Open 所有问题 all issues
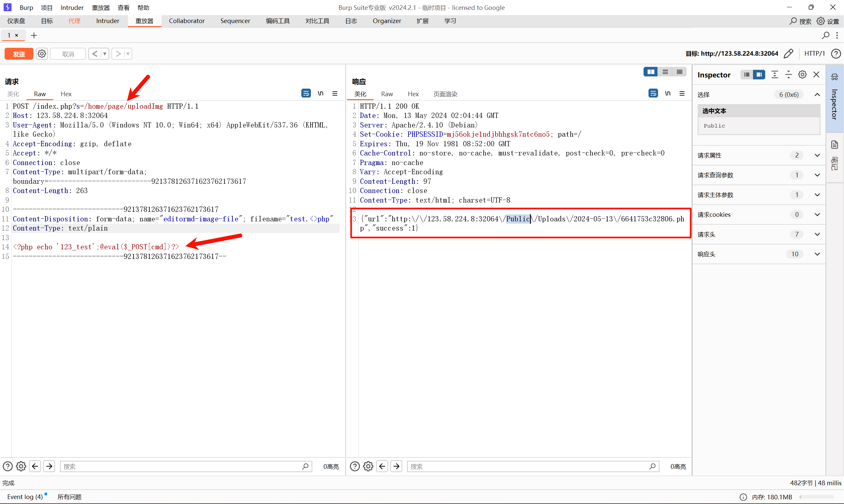The image size is (844, 504). coord(69,496)
